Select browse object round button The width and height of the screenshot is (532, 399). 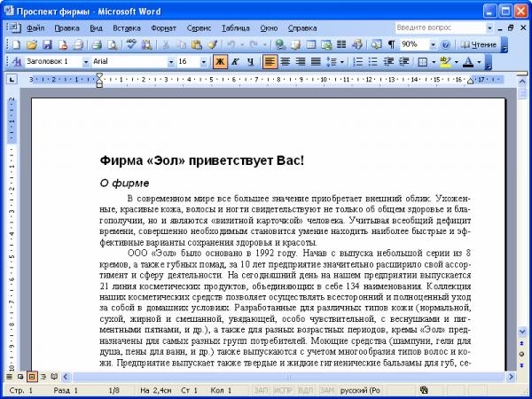pyautogui.click(x=521, y=354)
